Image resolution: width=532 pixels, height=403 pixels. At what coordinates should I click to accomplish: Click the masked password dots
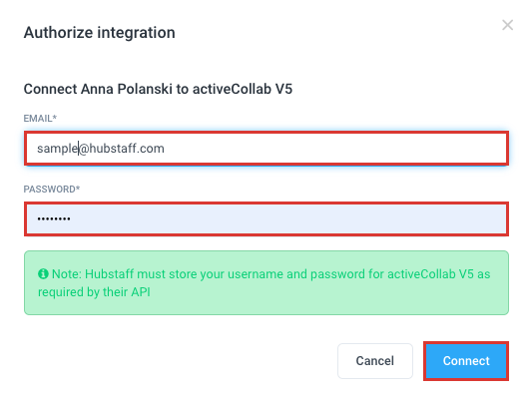click(54, 218)
